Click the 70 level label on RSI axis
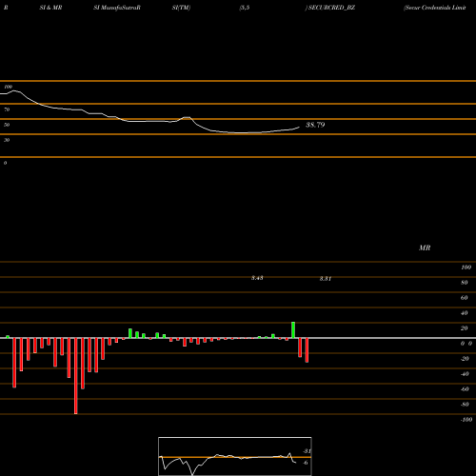The width and height of the screenshot is (476, 476). click(x=7, y=109)
